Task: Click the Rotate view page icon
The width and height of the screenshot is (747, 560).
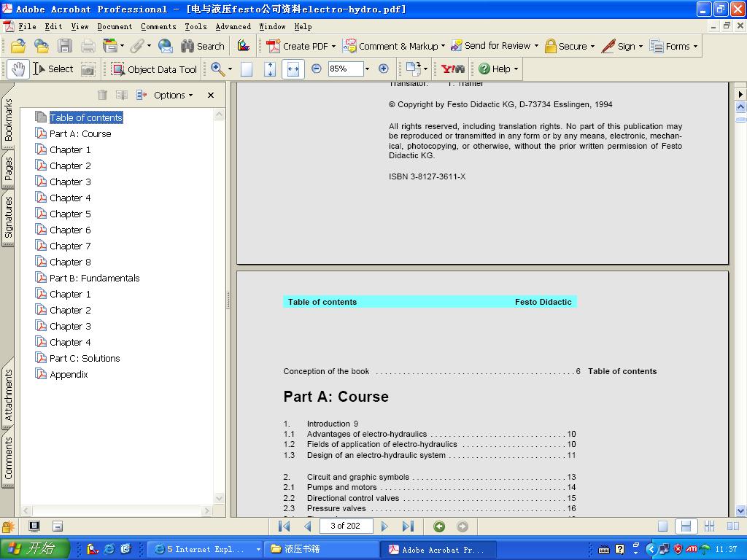Action: (414, 69)
